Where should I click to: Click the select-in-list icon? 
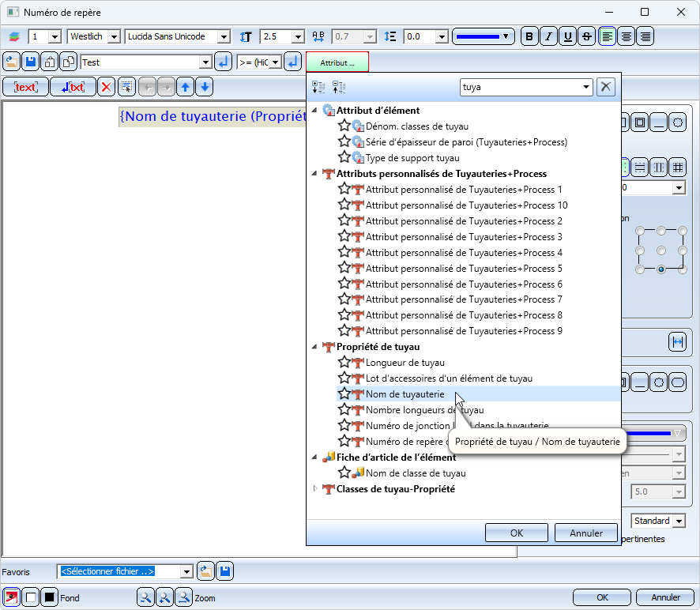coord(126,87)
